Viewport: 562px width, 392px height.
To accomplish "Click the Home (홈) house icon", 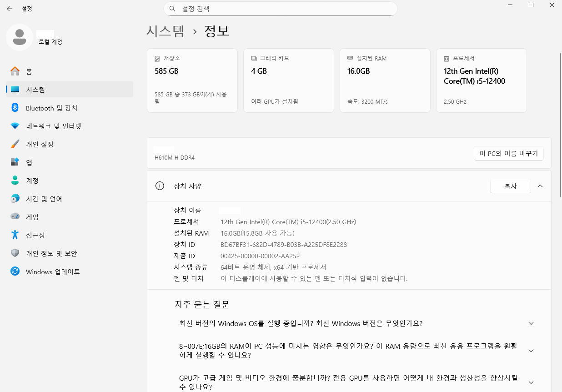I will [x=15, y=71].
